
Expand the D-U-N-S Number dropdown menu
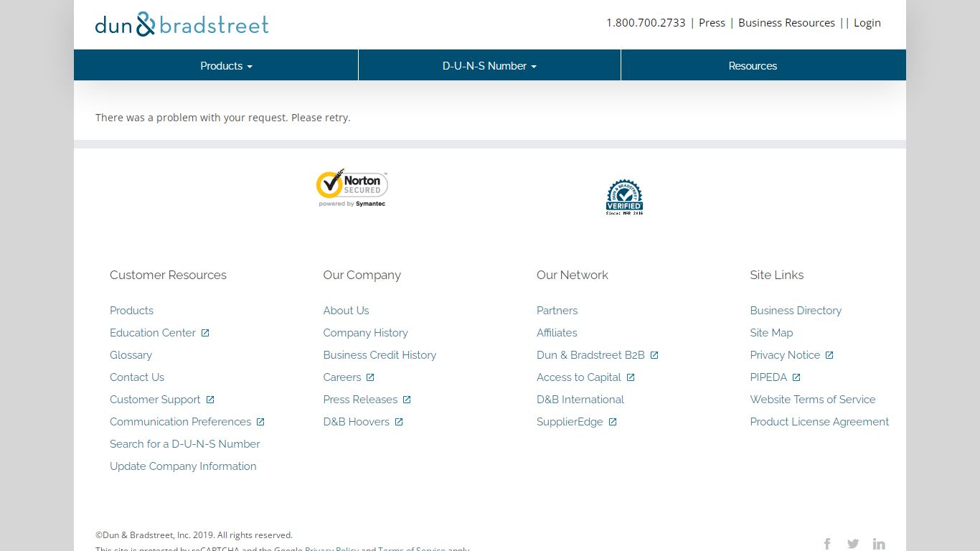point(489,65)
